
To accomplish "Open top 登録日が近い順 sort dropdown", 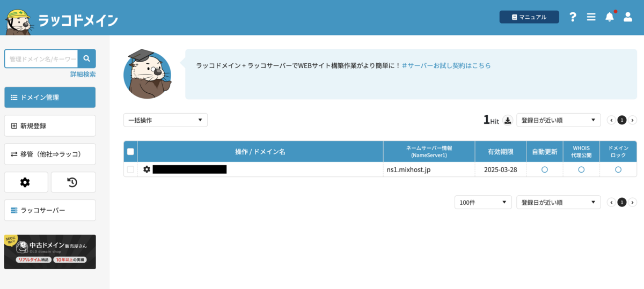I will (x=559, y=120).
